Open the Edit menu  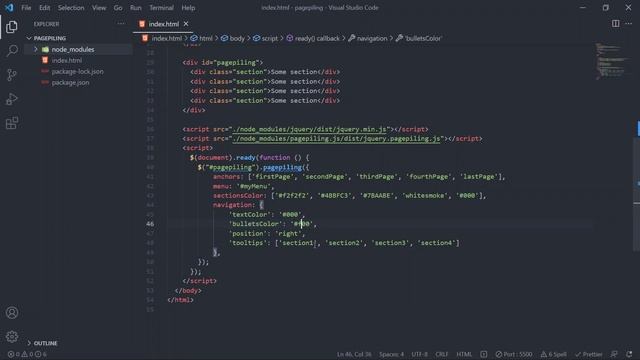pos(44,8)
